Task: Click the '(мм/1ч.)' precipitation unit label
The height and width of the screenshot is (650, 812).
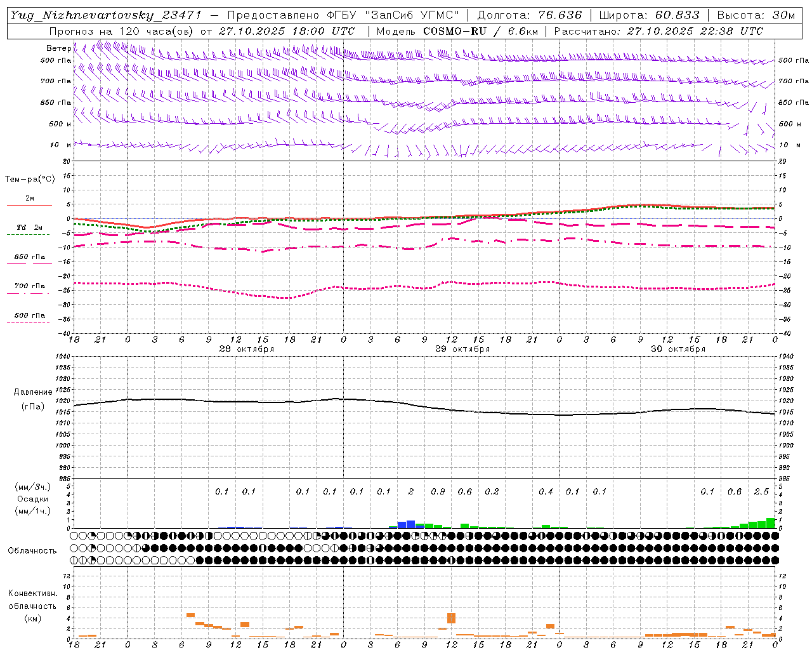Action: (32, 511)
